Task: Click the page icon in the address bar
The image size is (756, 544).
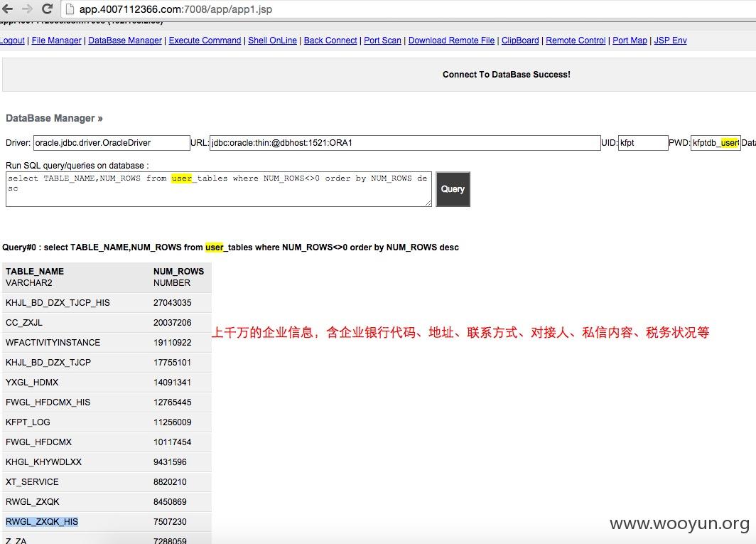Action: click(x=70, y=9)
